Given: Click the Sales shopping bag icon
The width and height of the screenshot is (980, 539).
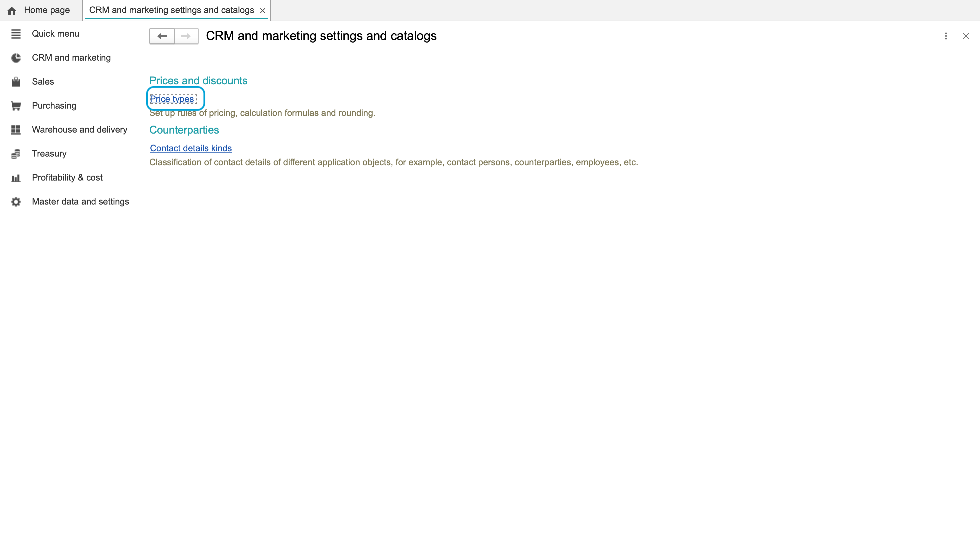Looking at the screenshot, I should coord(16,82).
